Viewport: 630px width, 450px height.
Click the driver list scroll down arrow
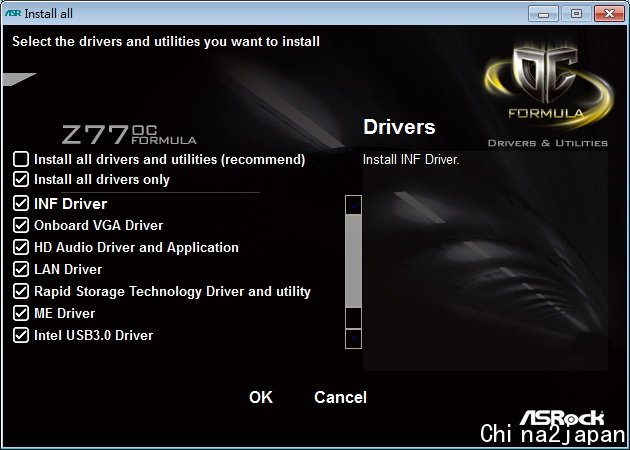(x=354, y=339)
